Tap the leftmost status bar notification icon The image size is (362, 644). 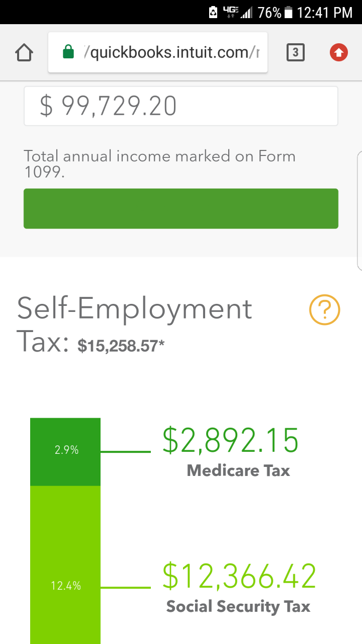pyautogui.click(x=213, y=13)
